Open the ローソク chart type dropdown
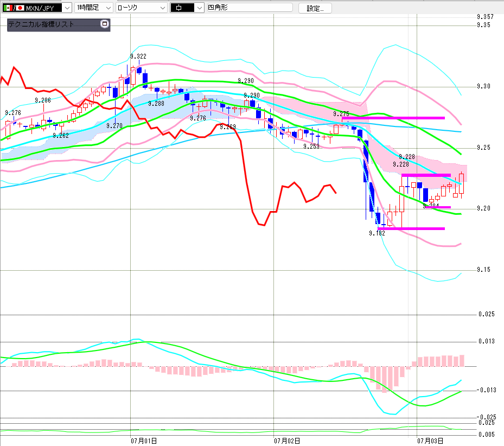The width and height of the screenshot is (504, 446). 142,8
